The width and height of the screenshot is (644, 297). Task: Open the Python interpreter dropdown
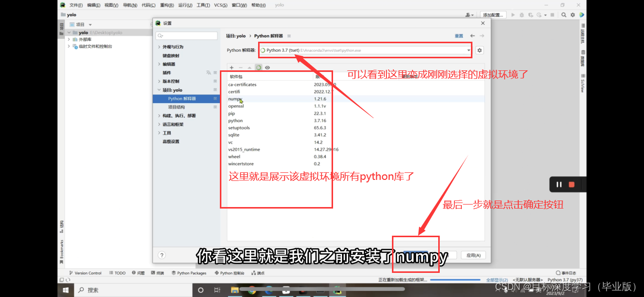[366, 50]
